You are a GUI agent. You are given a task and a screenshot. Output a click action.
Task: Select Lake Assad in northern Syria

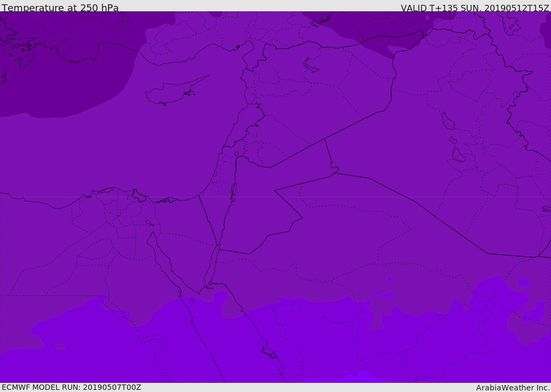[x=311, y=66]
